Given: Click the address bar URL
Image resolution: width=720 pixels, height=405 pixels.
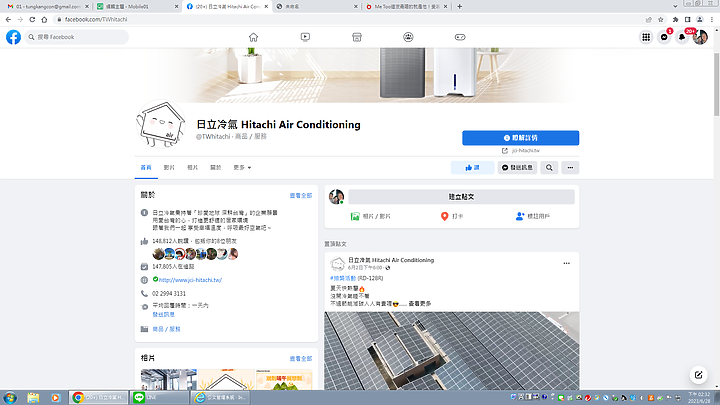Looking at the screenshot, I should pyautogui.click(x=96, y=19).
